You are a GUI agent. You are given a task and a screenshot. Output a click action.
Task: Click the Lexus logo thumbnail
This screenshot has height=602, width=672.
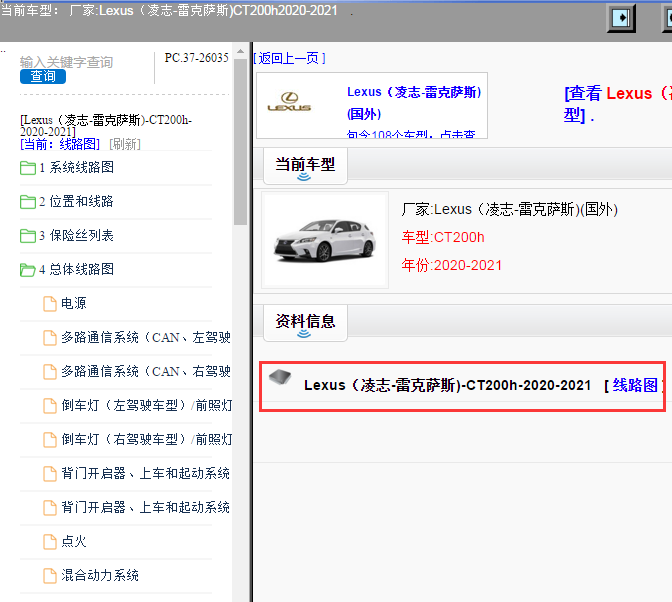coord(289,102)
